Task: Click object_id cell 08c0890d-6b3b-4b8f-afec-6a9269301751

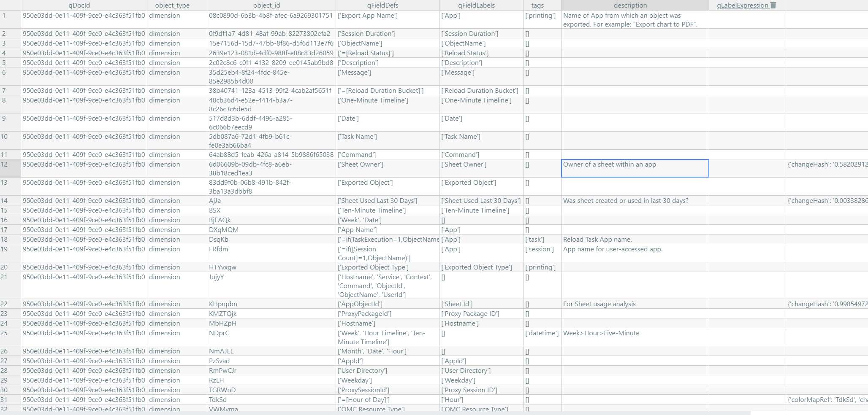Action: click(271, 19)
